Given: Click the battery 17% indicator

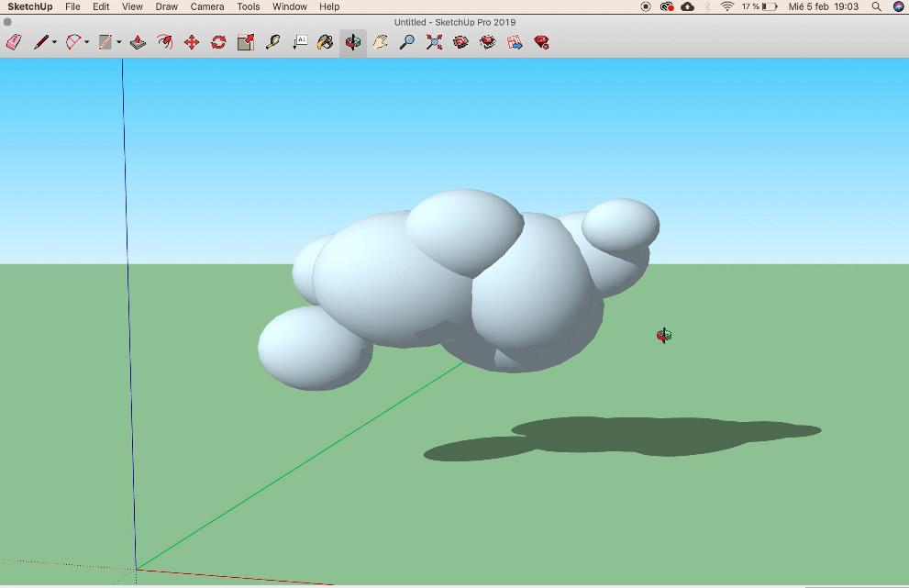Looking at the screenshot, I should [x=759, y=7].
